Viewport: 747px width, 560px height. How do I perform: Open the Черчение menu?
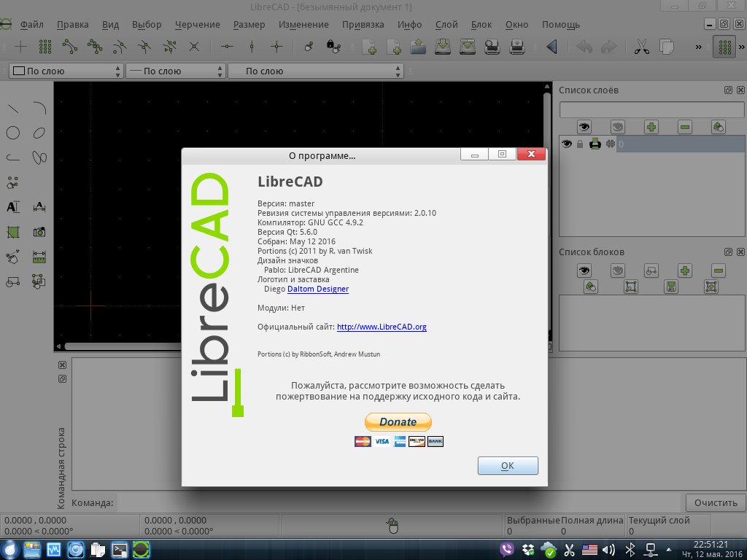coord(197,24)
